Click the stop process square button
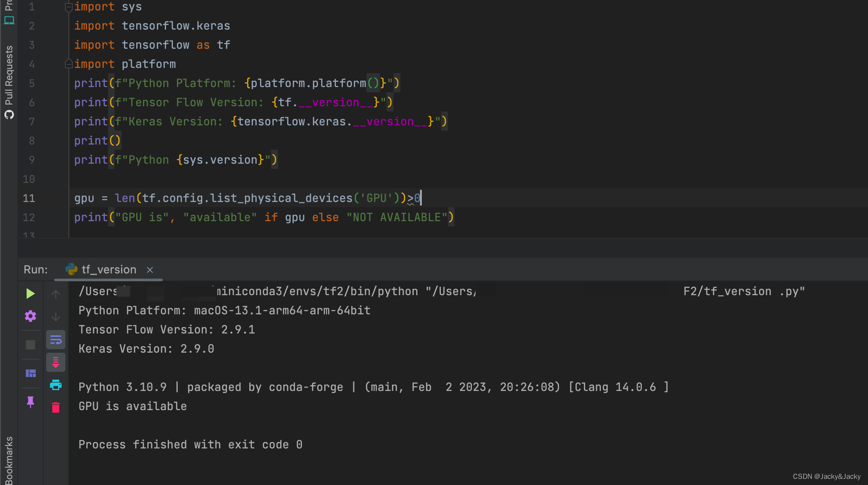This screenshot has height=485, width=868. click(x=31, y=344)
